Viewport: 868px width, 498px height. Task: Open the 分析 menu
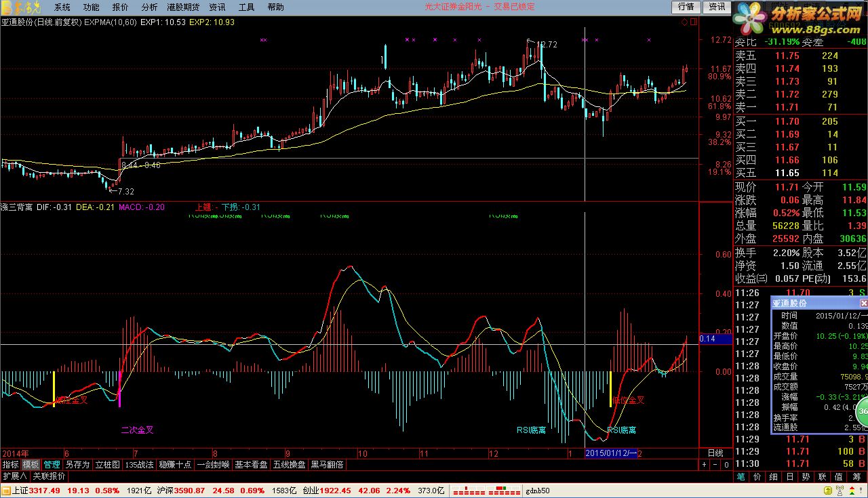coord(149,7)
